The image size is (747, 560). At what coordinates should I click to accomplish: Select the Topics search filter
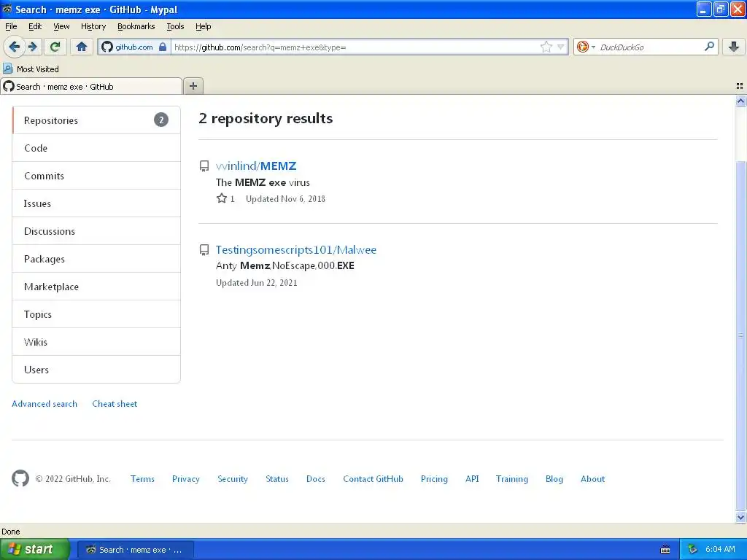tap(96, 314)
